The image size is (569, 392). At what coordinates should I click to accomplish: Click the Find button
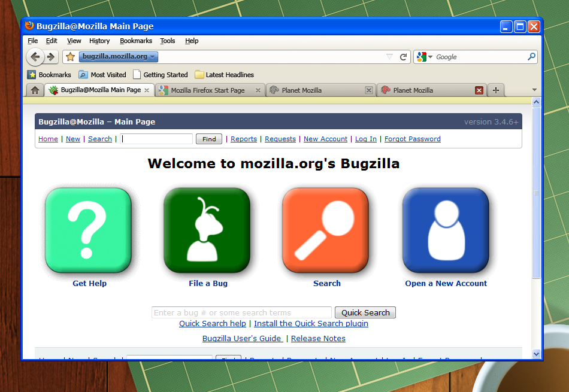pyautogui.click(x=209, y=139)
